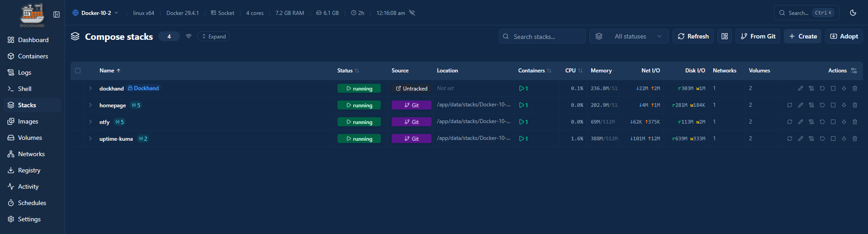
Task: Click the Create stack button
Action: [x=803, y=36]
